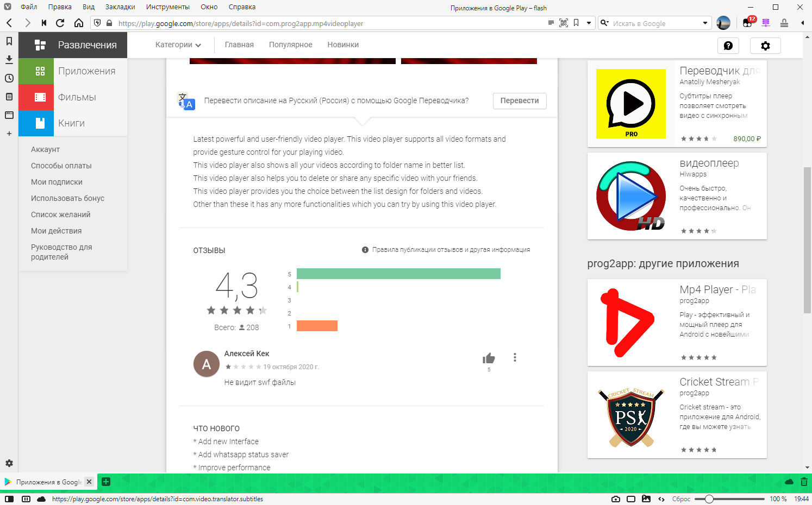Open the Downloads panel in sidebar

pos(9,59)
